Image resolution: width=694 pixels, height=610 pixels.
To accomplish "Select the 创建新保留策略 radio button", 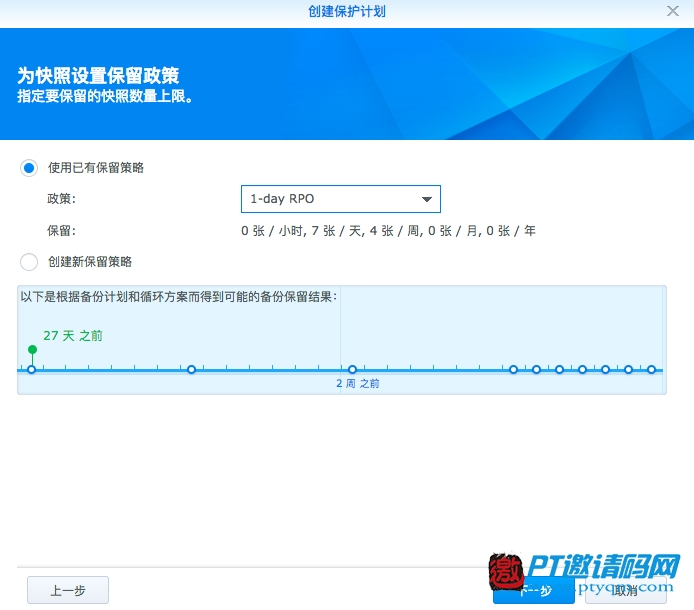I will 29,262.
